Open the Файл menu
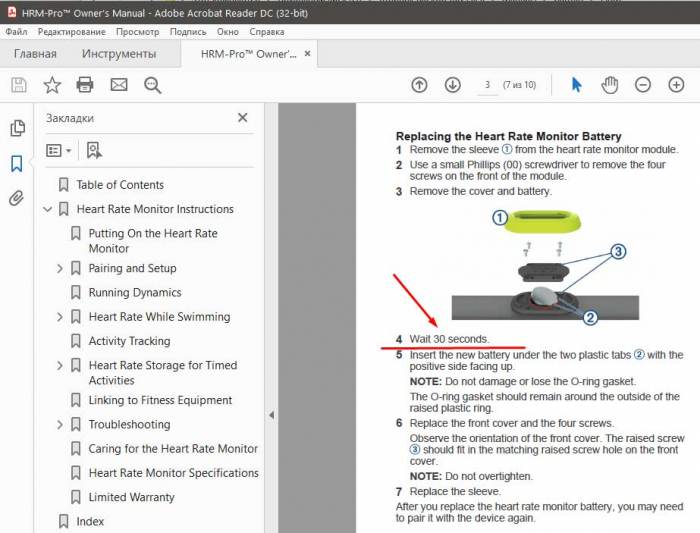The image size is (700, 533). coord(17,32)
